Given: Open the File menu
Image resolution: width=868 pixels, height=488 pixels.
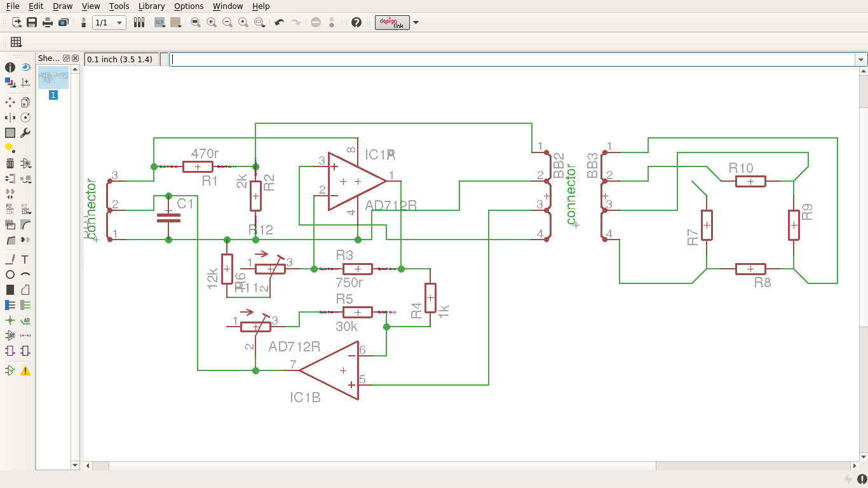Looking at the screenshot, I should tap(12, 6).
